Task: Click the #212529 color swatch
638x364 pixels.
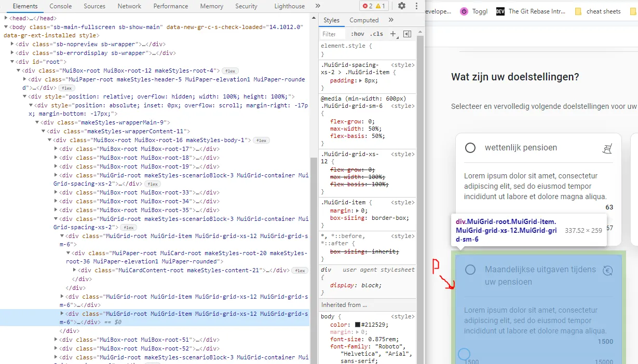Action: 358,325
